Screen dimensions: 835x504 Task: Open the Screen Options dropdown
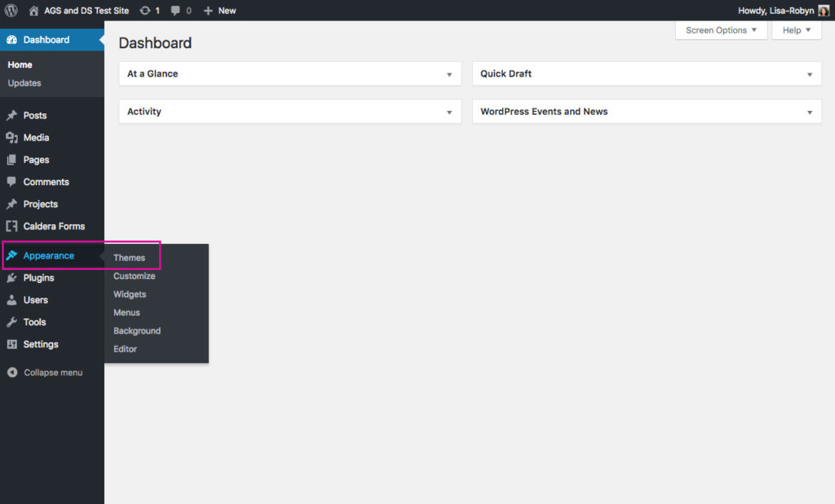tap(721, 30)
